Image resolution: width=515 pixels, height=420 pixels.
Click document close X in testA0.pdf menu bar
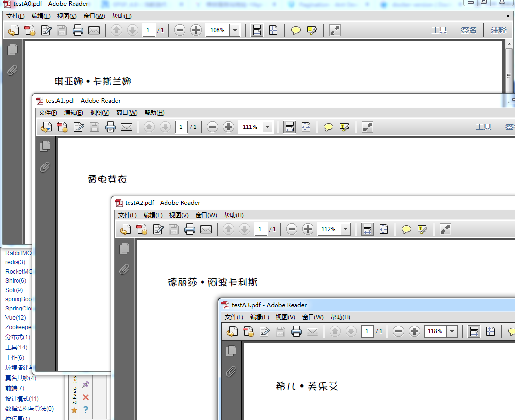click(508, 16)
